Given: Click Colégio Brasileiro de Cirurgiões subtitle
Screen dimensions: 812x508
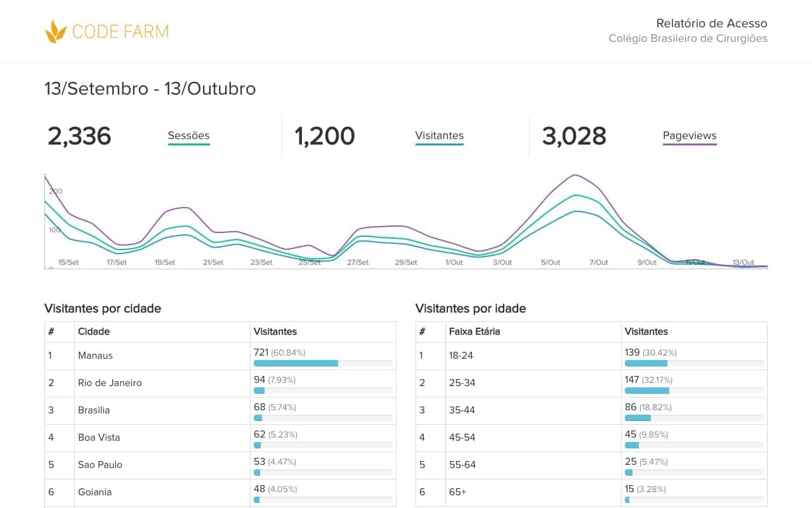Looking at the screenshot, I should [x=688, y=38].
